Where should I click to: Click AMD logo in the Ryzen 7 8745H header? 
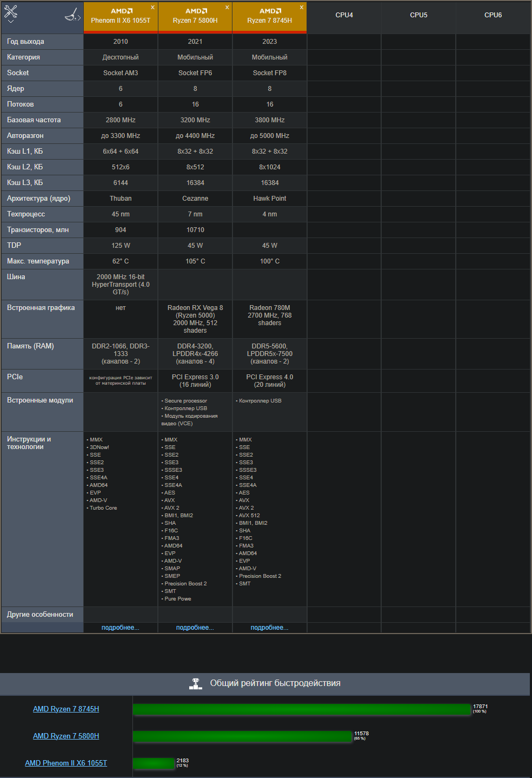pos(270,11)
